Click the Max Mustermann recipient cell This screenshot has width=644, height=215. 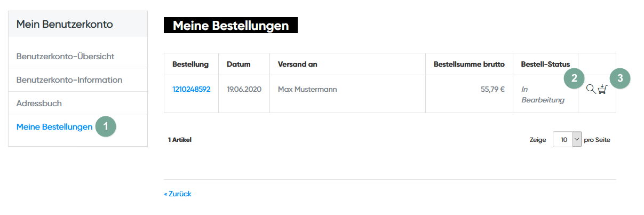pyautogui.click(x=307, y=89)
